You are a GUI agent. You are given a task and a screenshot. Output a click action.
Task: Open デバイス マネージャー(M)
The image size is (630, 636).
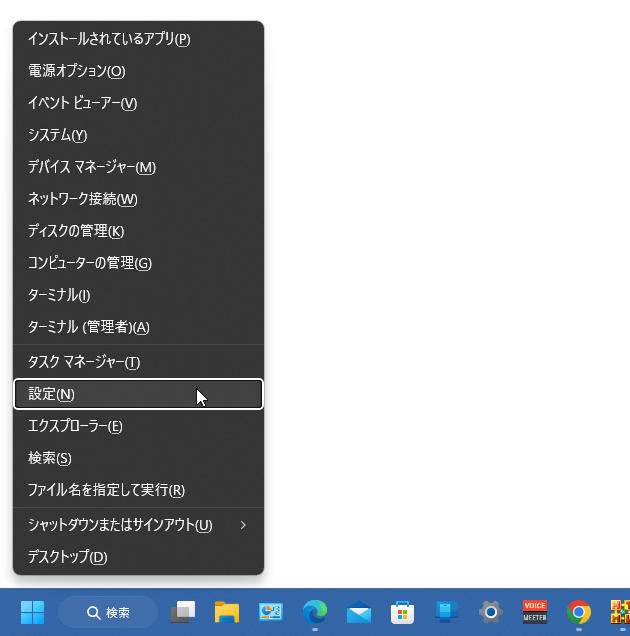coord(138,167)
